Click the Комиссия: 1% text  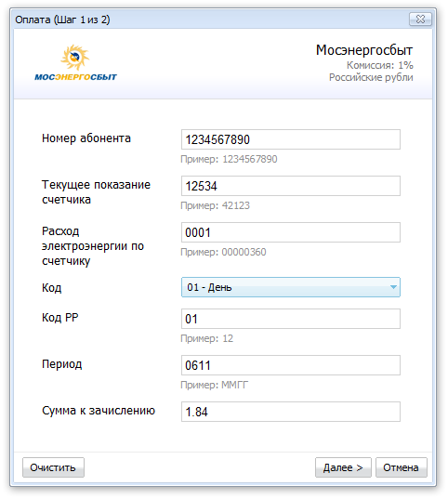380,65
